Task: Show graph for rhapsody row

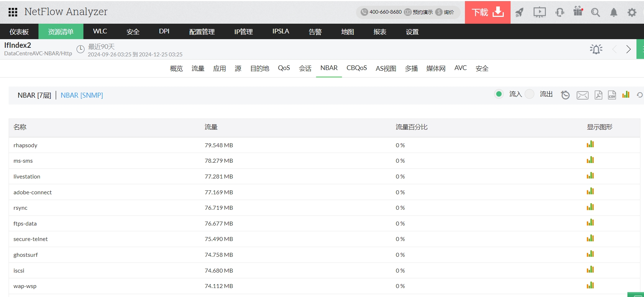Action: (590, 144)
